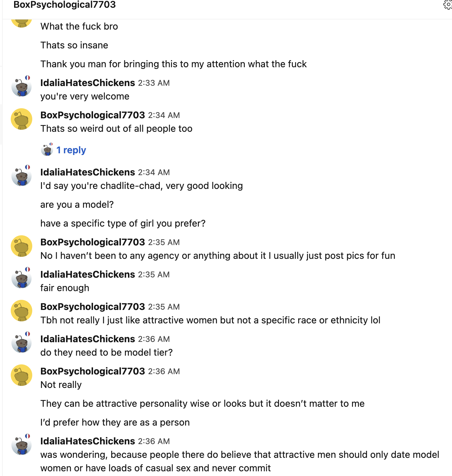Click the small avatar beside "1 reply"
Screen dimensions: 452x476
[x=47, y=150]
